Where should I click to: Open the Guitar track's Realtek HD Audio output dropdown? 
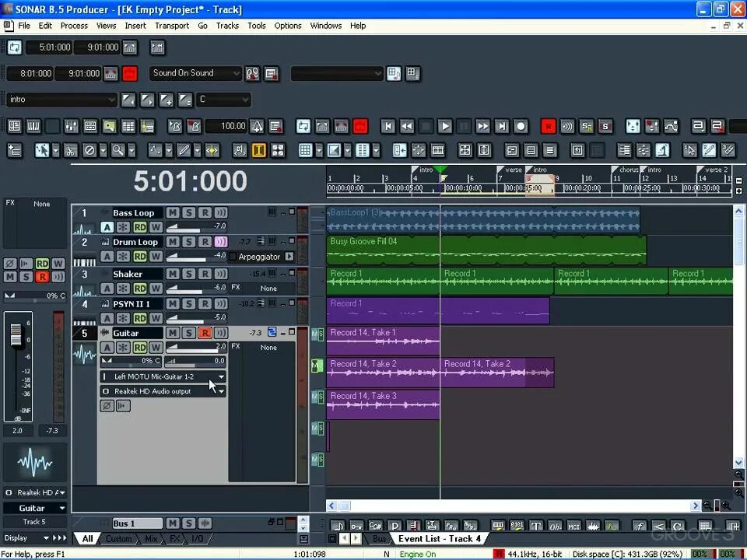(163, 391)
